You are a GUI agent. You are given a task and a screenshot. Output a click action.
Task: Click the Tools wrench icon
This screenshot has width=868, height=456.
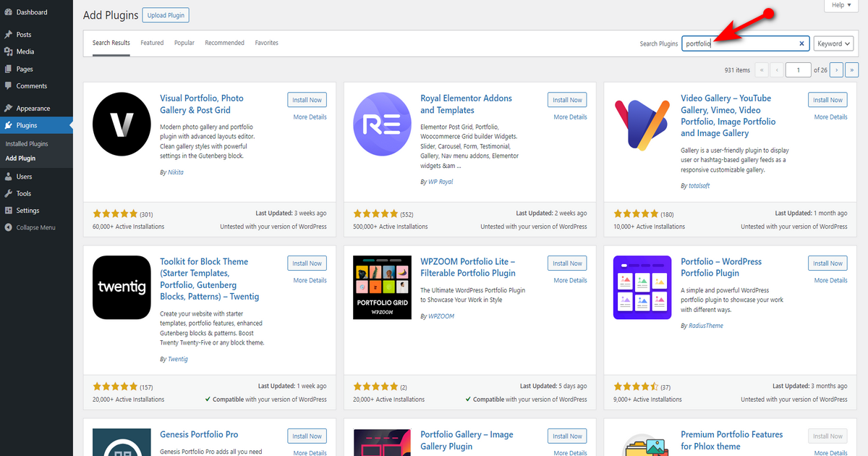[x=8, y=193]
